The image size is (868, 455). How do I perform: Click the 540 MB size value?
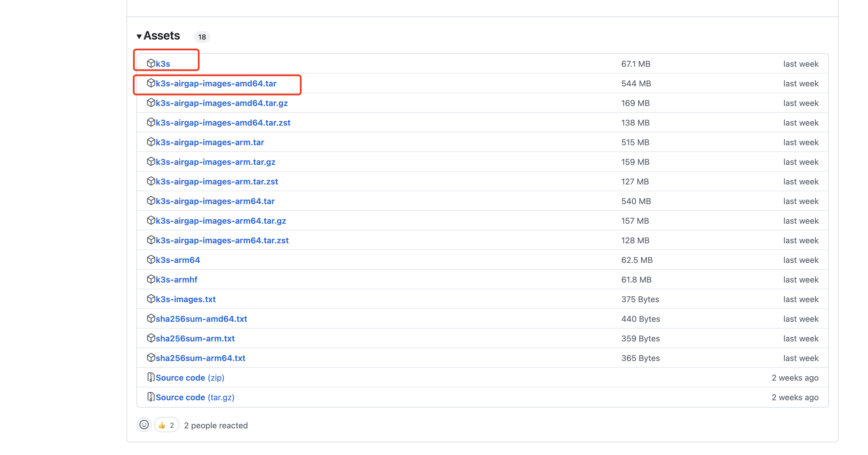point(636,201)
